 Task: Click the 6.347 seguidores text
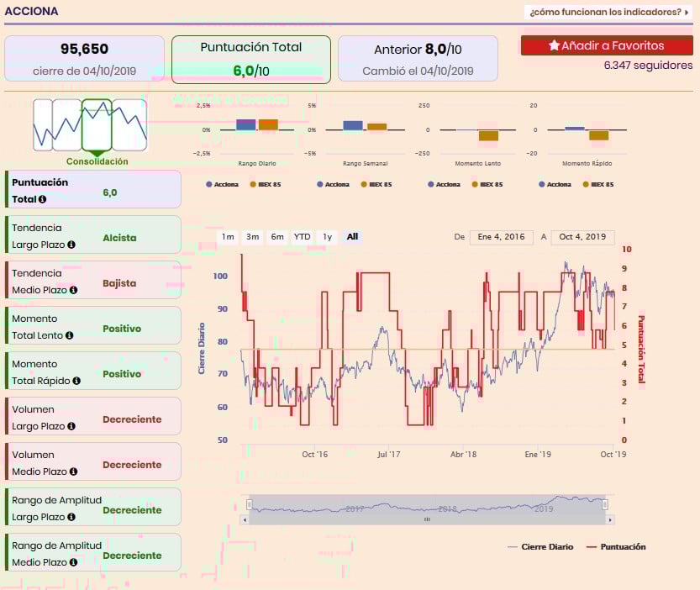(x=648, y=66)
